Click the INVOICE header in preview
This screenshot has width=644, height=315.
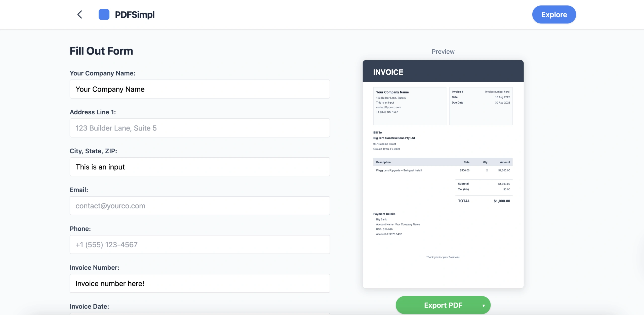point(388,72)
